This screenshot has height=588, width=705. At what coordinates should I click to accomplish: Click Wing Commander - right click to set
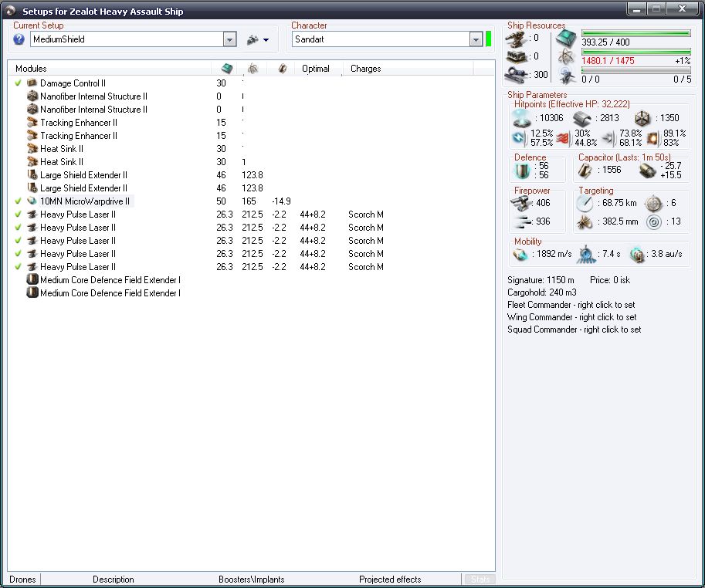(572, 316)
